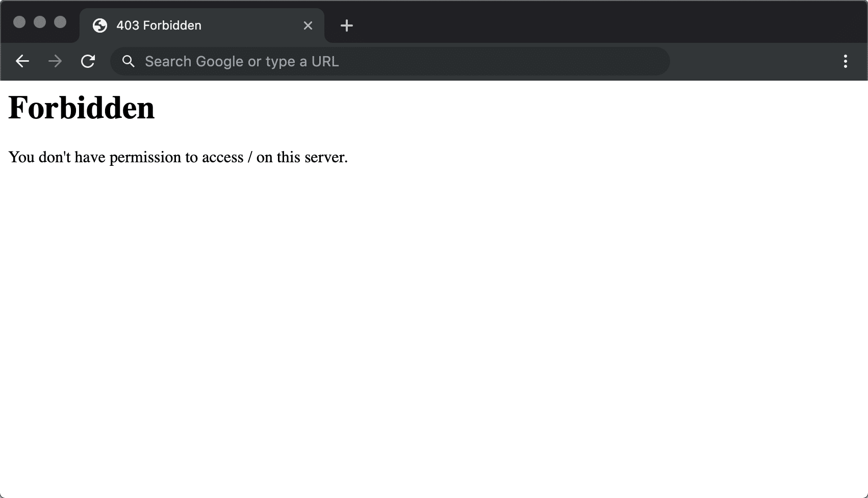Click the plus icon to open new tab

coord(347,26)
